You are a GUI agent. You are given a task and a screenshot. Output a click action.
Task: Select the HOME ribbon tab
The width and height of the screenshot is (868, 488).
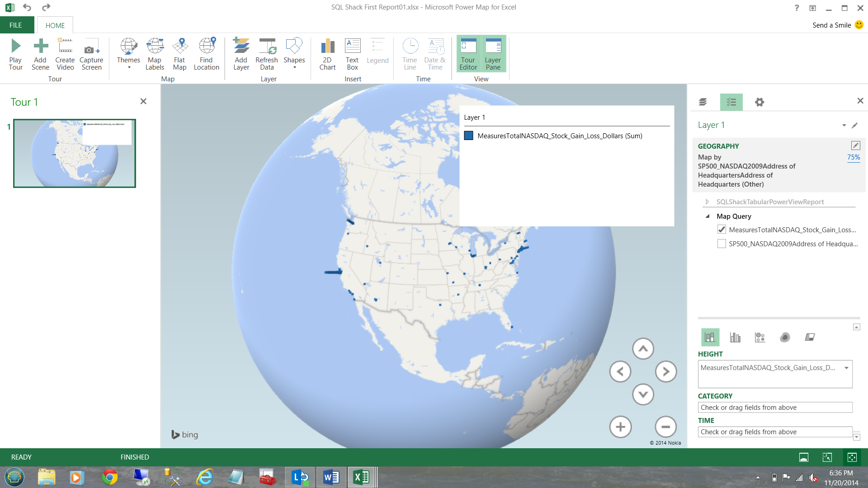55,25
